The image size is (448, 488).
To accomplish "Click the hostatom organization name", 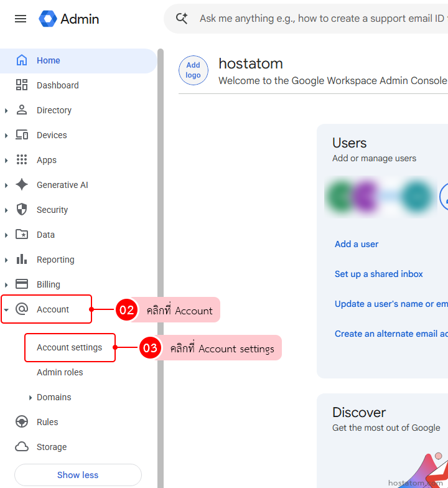I will pos(251,63).
